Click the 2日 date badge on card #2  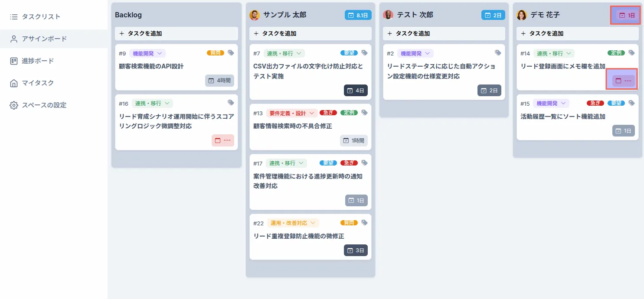point(490,90)
